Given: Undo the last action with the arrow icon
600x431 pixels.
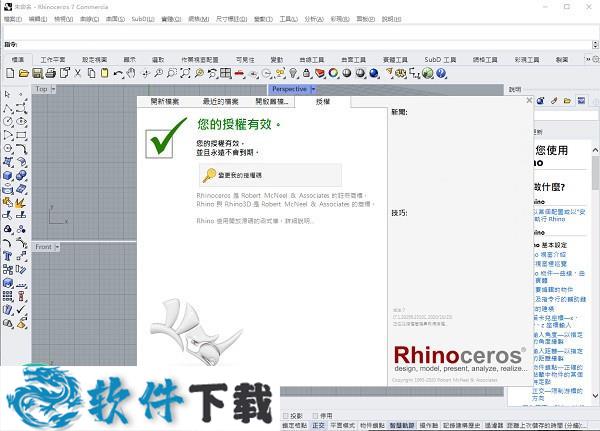Looking at the screenshot, I should tap(118, 73).
